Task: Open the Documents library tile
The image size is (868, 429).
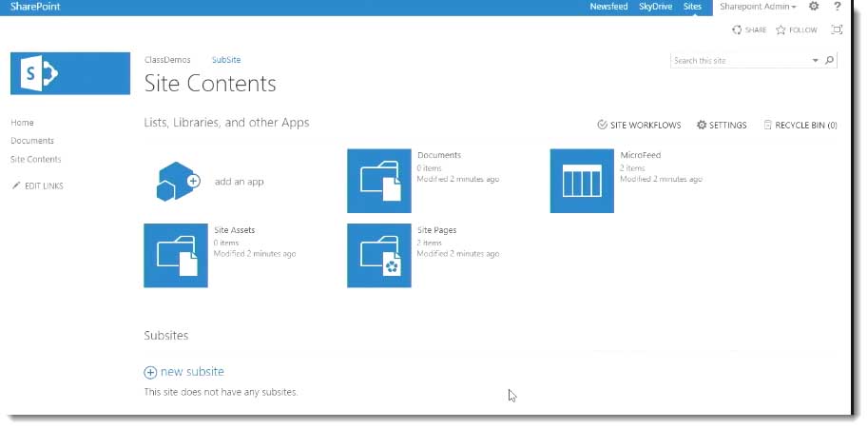Action: (x=379, y=181)
